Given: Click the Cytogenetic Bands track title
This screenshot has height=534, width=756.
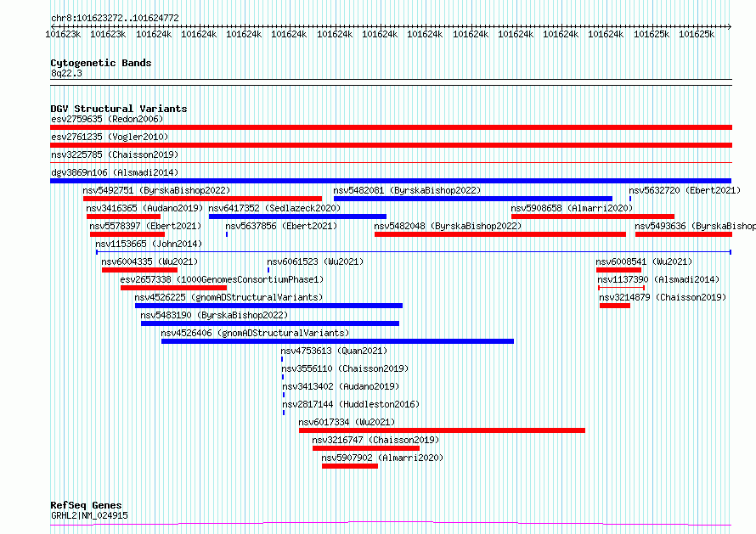Looking at the screenshot, I should (101, 63).
